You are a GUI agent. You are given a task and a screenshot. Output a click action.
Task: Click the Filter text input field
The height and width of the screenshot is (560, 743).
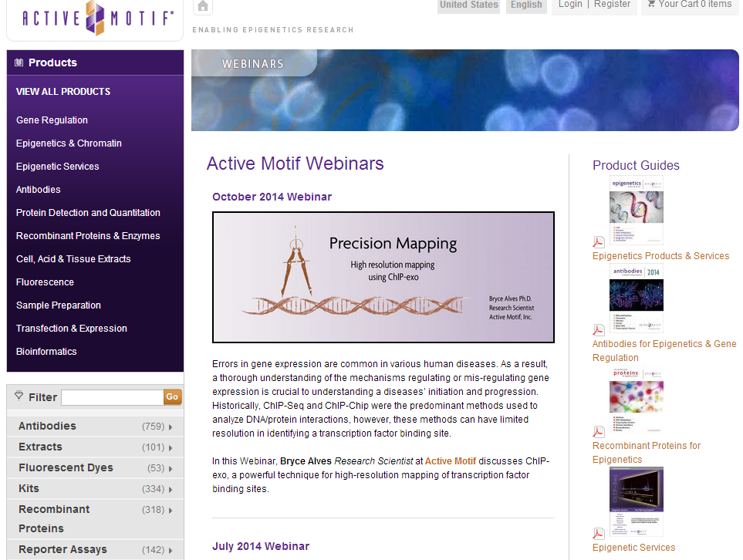pos(113,397)
